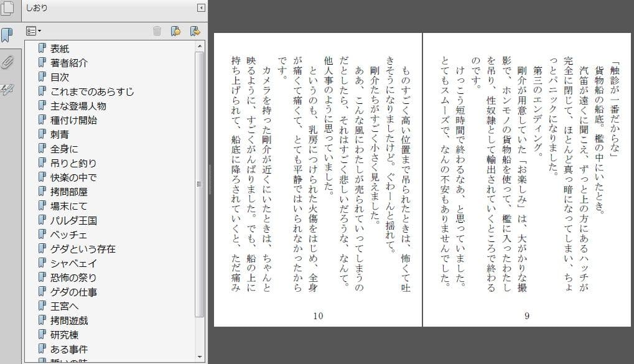Open the bookmark display options icon

(x=31, y=31)
